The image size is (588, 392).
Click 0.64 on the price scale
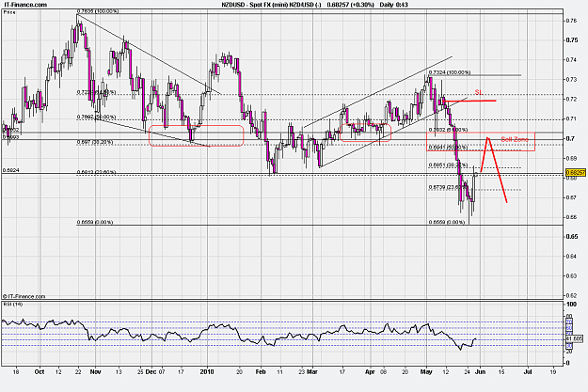(571, 257)
